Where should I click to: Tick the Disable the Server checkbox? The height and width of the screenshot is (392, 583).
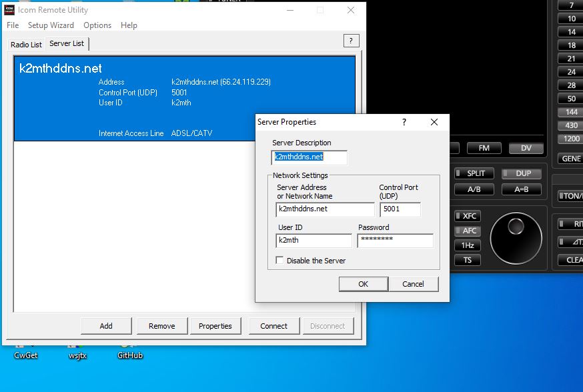[x=279, y=260]
